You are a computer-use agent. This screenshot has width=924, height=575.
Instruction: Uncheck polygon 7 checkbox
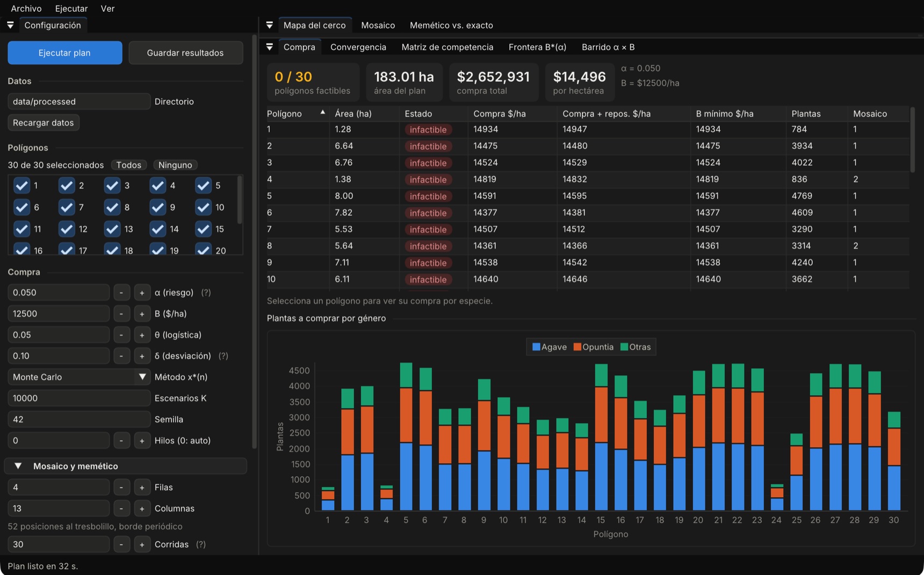(67, 207)
